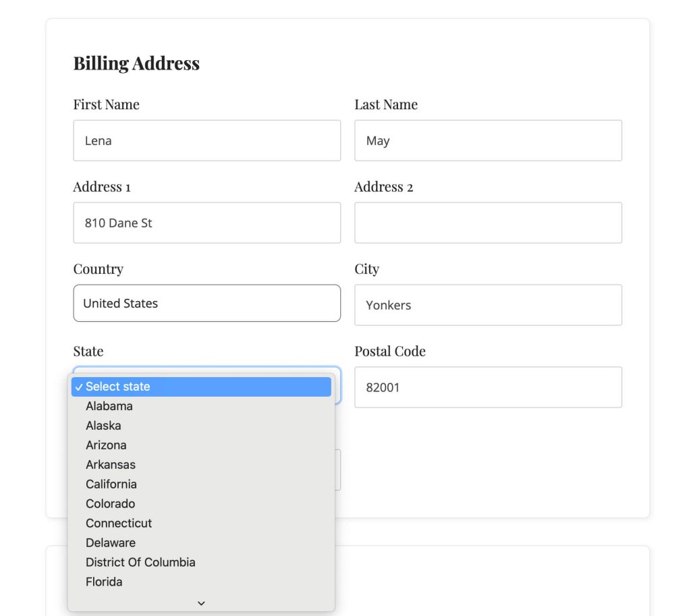691x616 pixels.
Task: Select Alabama from the state dropdown
Action: [109, 405]
